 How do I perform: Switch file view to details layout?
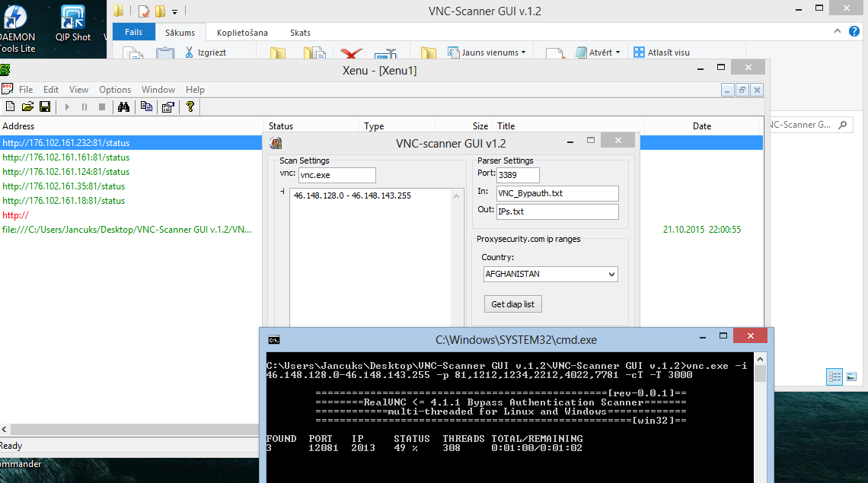point(834,377)
